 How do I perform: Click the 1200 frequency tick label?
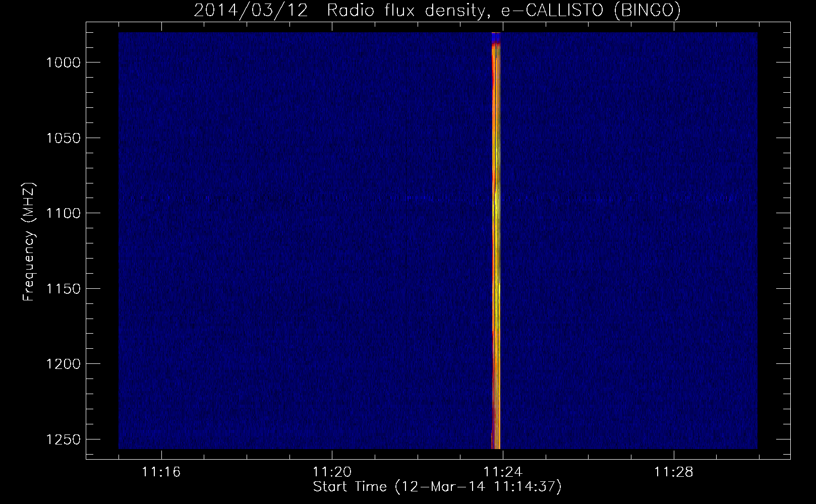(x=63, y=364)
